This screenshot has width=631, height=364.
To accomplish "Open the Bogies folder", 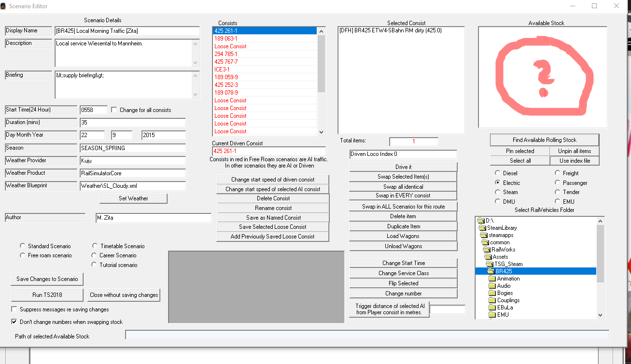I will [x=505, y=293].
